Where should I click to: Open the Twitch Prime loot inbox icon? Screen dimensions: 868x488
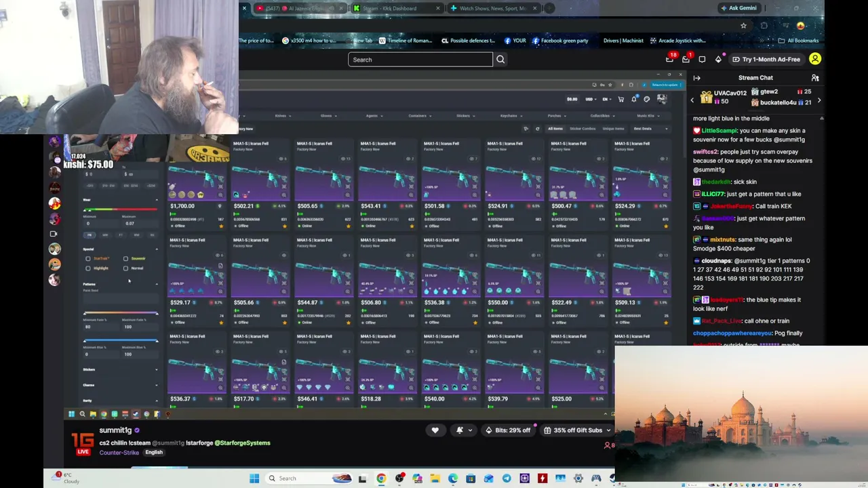(670, 59)
